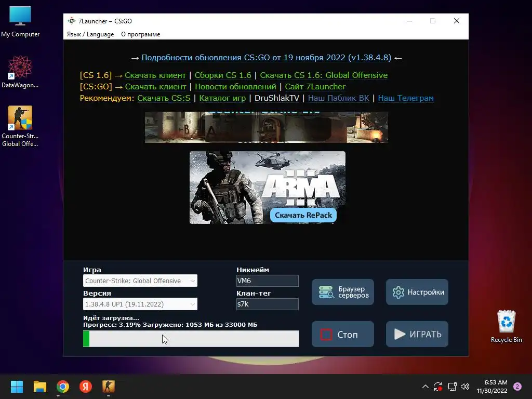Select the Counter-Strike Global Offensive desktop shortcut
The height and width of the screenshot is (399, 532).
click(x=20, y=126)
